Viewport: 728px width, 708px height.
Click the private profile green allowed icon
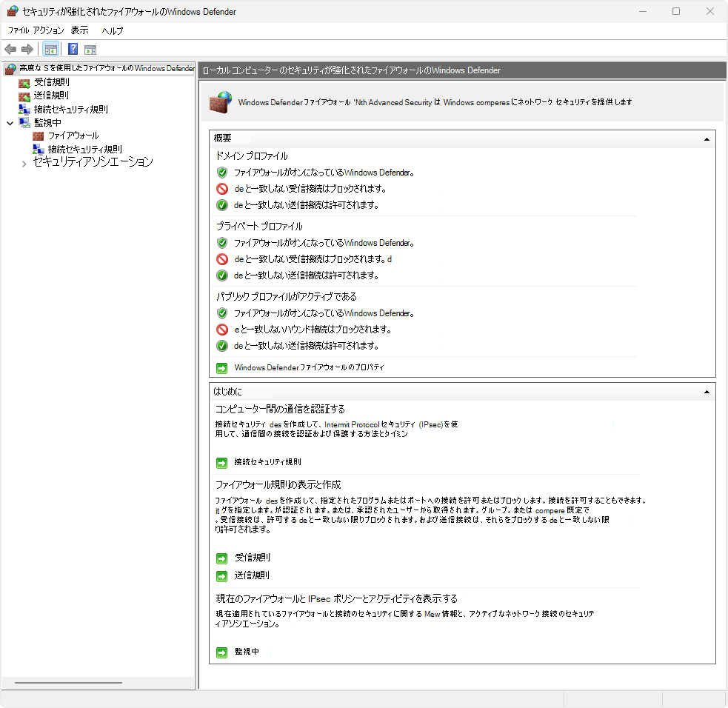222,275
